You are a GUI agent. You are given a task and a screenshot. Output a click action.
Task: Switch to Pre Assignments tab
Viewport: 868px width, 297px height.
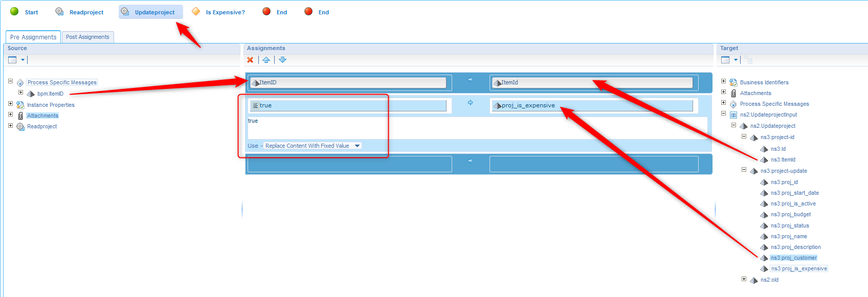coord(33,37)
